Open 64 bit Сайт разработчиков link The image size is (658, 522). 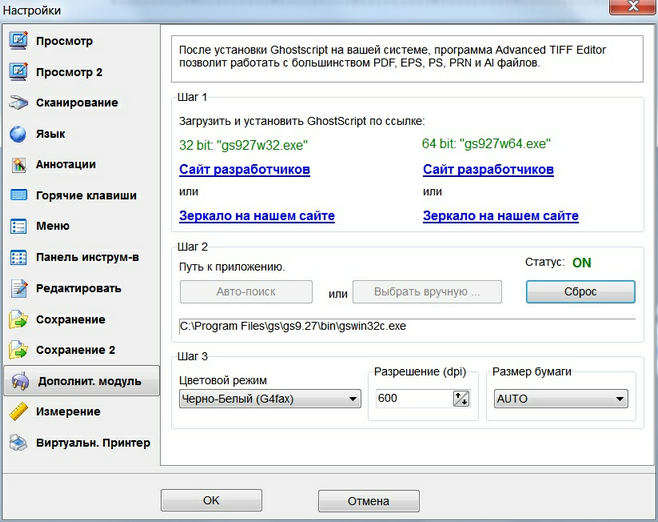pos(488,170)
